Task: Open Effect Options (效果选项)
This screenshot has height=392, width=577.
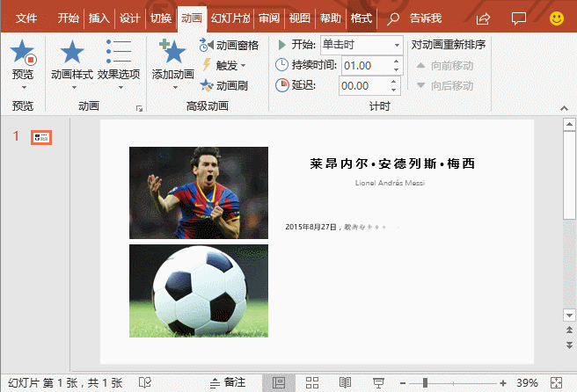Action: pyautogui.click(x=118, y=54)
